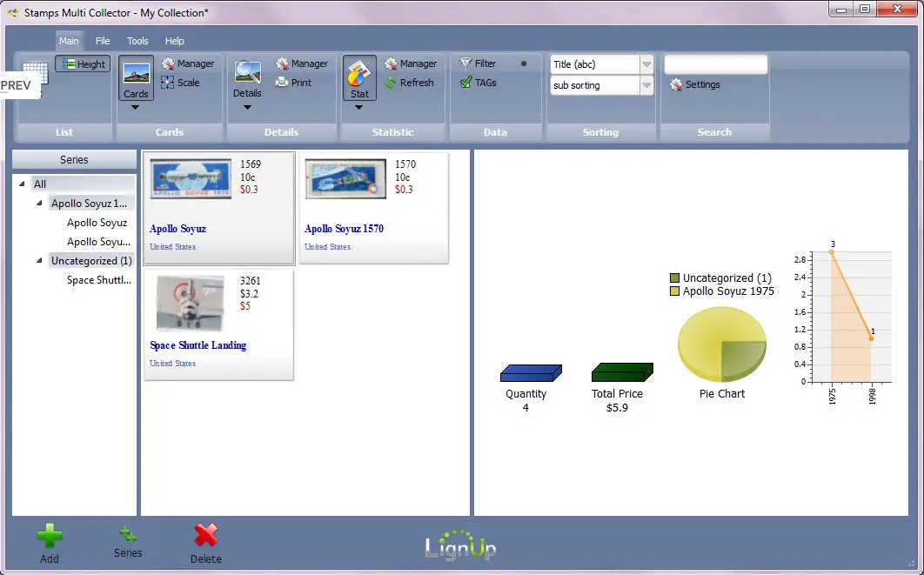924x575 pixels.
Task: Open the File menu
Action: tap(103, 41)
